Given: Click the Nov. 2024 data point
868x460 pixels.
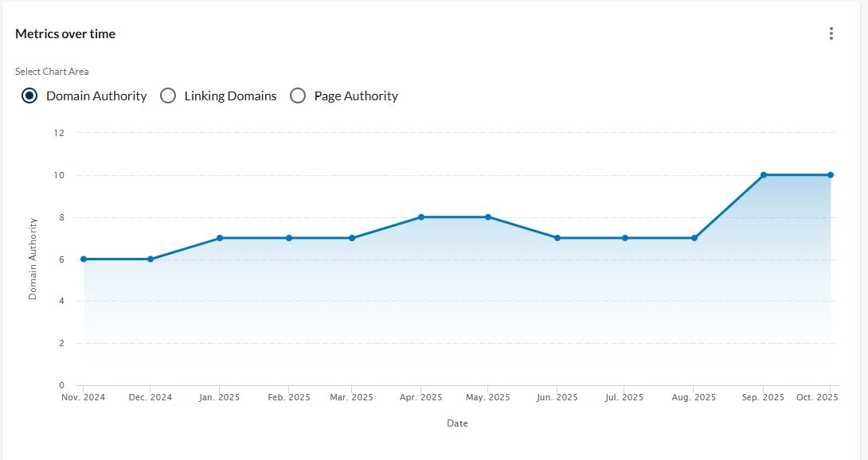Looking at the screenshot, I should pos(84,259).
